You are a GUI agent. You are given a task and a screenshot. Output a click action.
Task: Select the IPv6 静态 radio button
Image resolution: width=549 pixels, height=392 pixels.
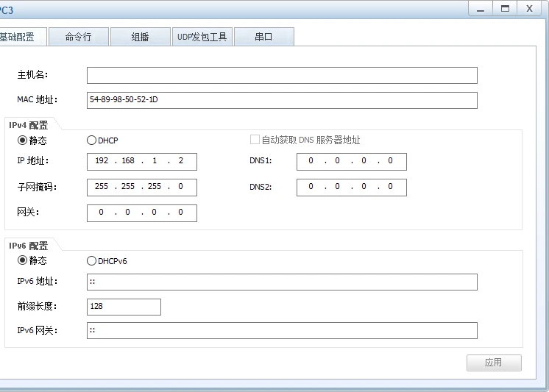pyautogui.click(x=22, y=261)
